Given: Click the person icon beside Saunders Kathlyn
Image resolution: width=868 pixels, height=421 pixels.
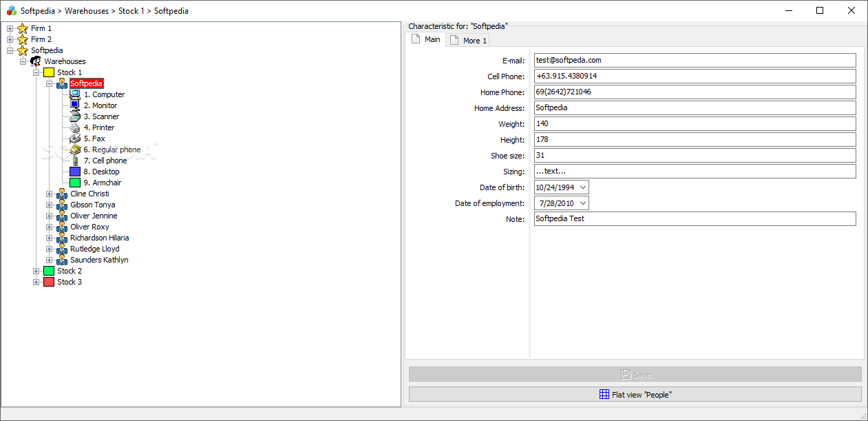Looking at the screenshot, I should (x=62, y=260).
